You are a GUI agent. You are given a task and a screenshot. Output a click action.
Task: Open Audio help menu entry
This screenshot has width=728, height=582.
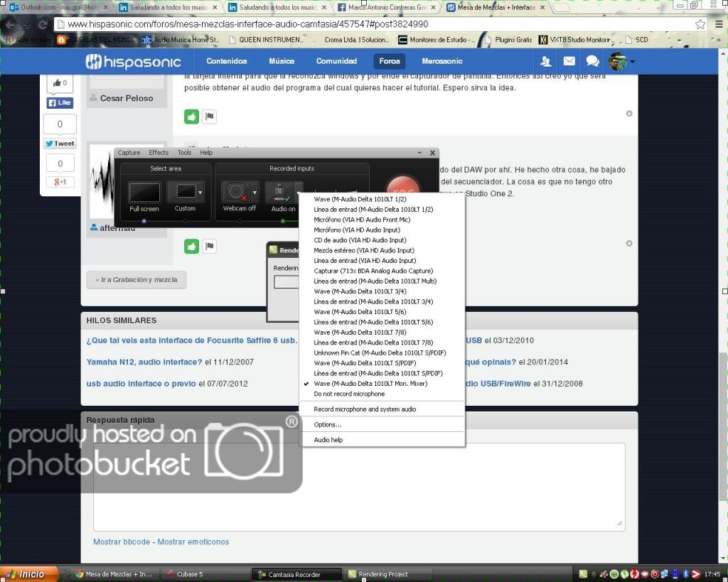[x=382, y=439]
